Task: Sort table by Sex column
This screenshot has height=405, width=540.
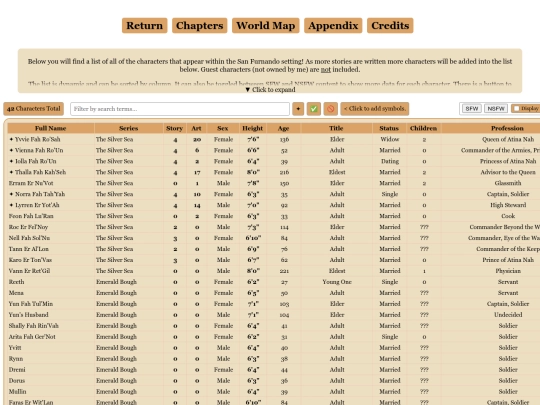Action: coord(223,128)
